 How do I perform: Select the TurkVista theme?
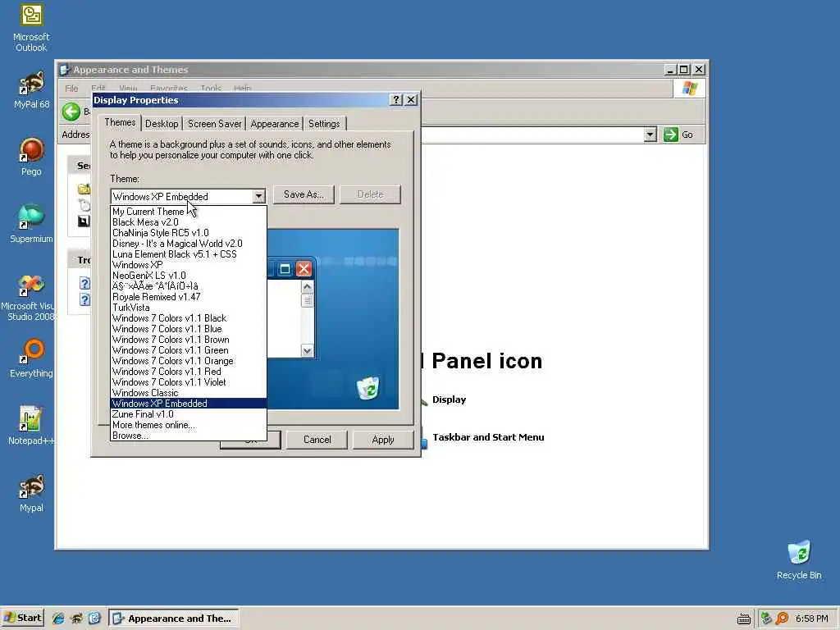click(x=189, y=308)
